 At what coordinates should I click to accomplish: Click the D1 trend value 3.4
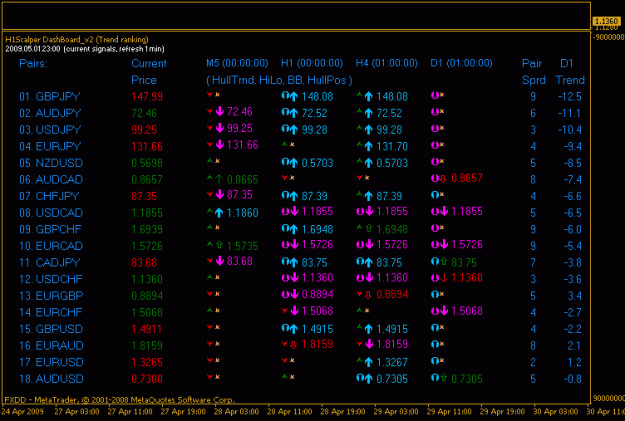point(575,296)
